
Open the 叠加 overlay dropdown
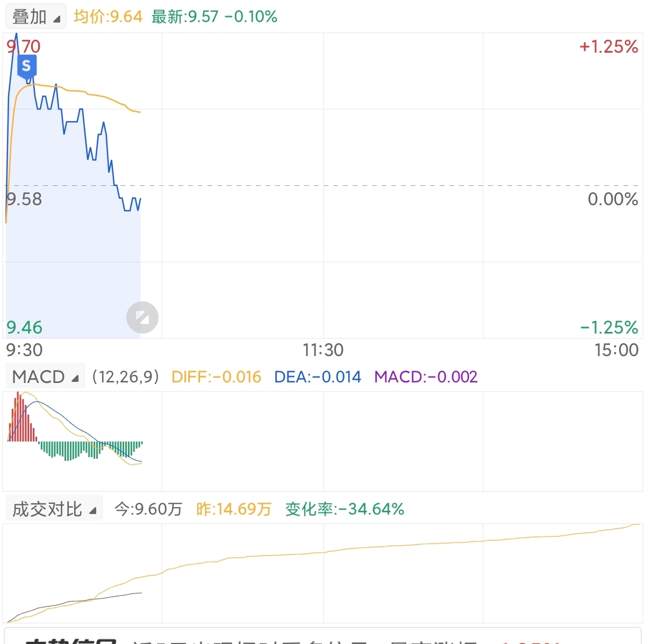pyautogui.click(x=35, y=17)
